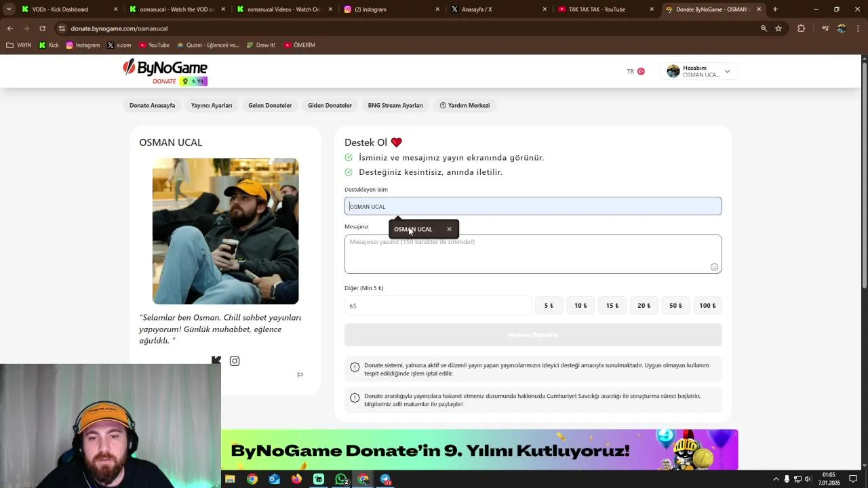Select the 5 ₺ donation amount
Viewport: 868px width, 488px height.
pyautogui.click(x=549, y=306)
